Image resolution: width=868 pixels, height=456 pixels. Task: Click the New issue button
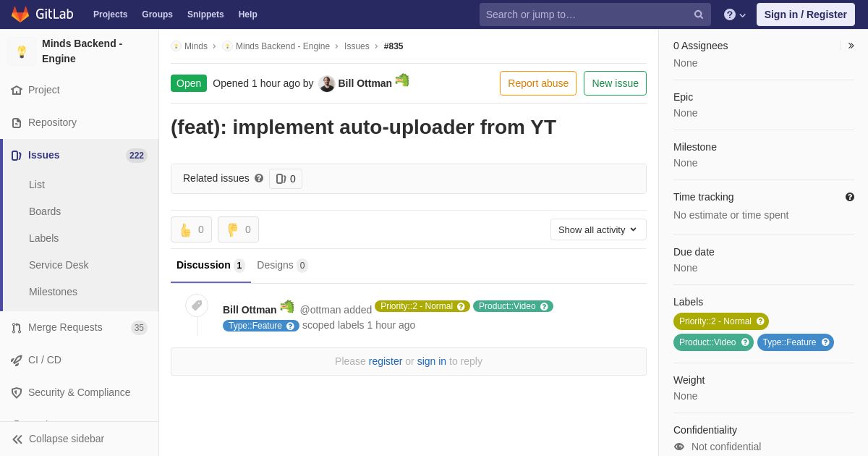click(615, 83)
